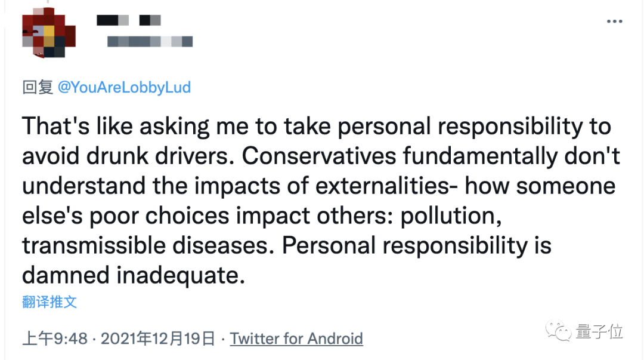The image size is (644, 360).
Task: Open the tweet's more options menu
Action: 614,21
